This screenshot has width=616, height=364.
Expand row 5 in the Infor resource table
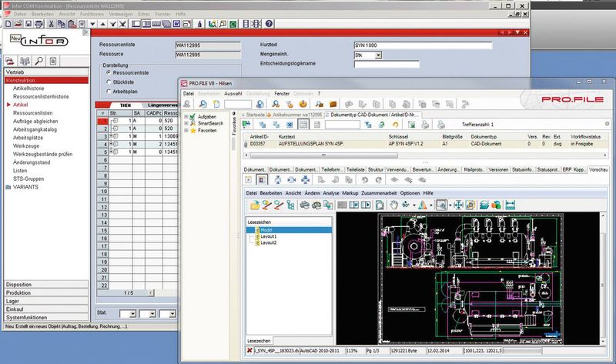111,152
